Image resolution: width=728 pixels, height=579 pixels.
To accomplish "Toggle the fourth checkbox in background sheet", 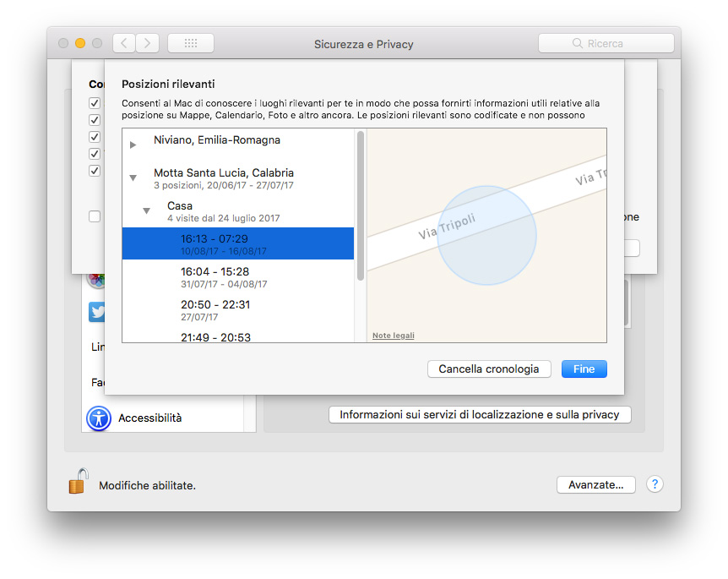I will tap(95, 154).
